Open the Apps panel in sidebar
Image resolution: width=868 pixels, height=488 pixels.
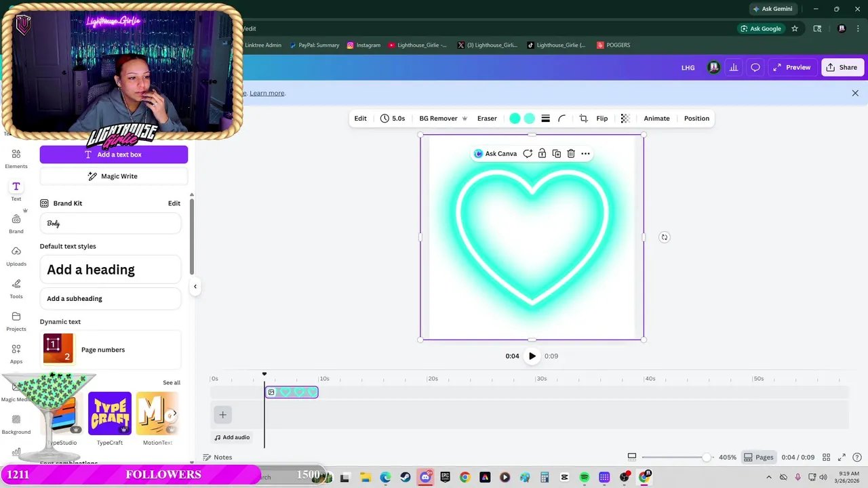tap(16, 354)
